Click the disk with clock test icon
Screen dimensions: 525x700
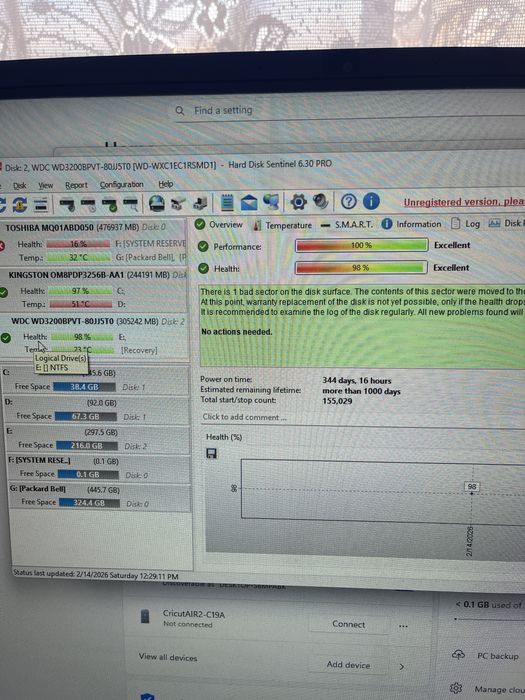pos(88,205)
